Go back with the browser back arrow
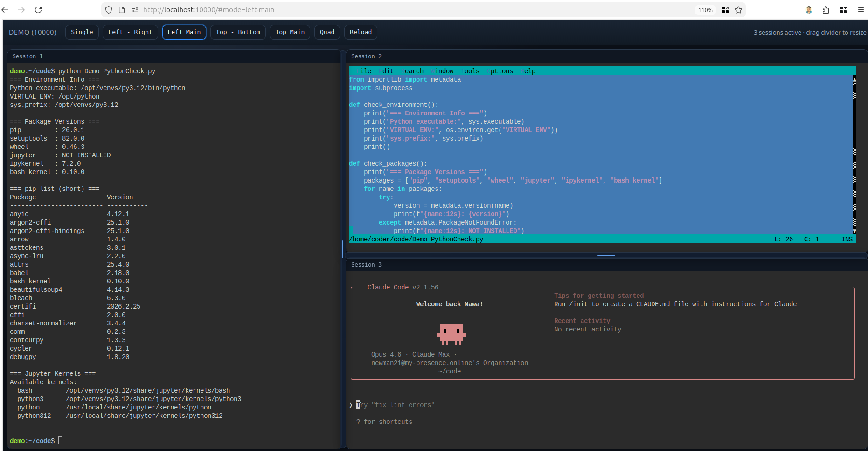Screen dimensions: 868x451 (5, 10)
